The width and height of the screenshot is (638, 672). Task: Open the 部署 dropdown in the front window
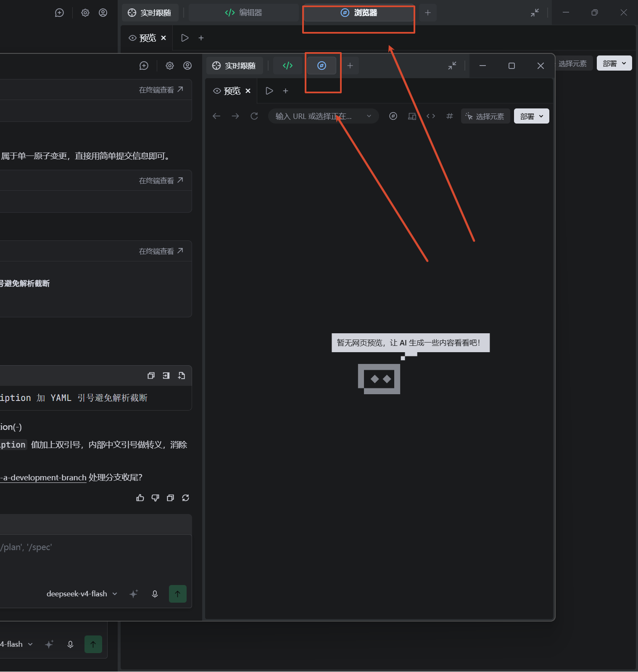[532, 116]
